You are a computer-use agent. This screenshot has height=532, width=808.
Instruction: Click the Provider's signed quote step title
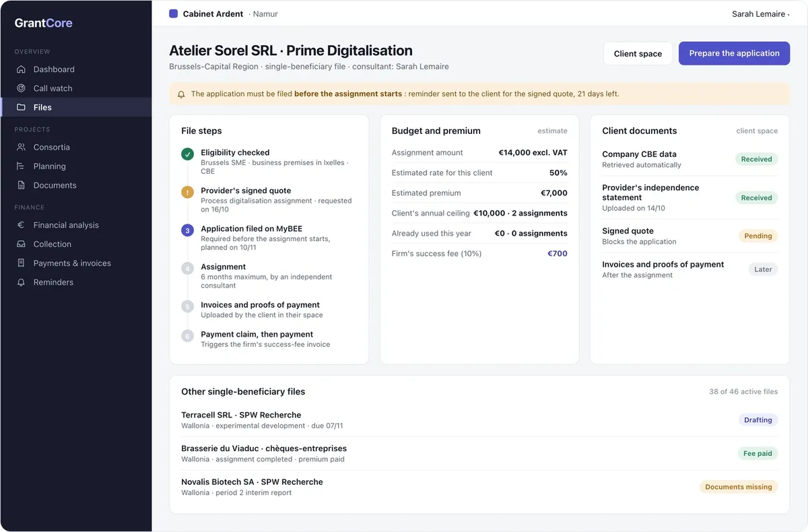pos(246,191)
